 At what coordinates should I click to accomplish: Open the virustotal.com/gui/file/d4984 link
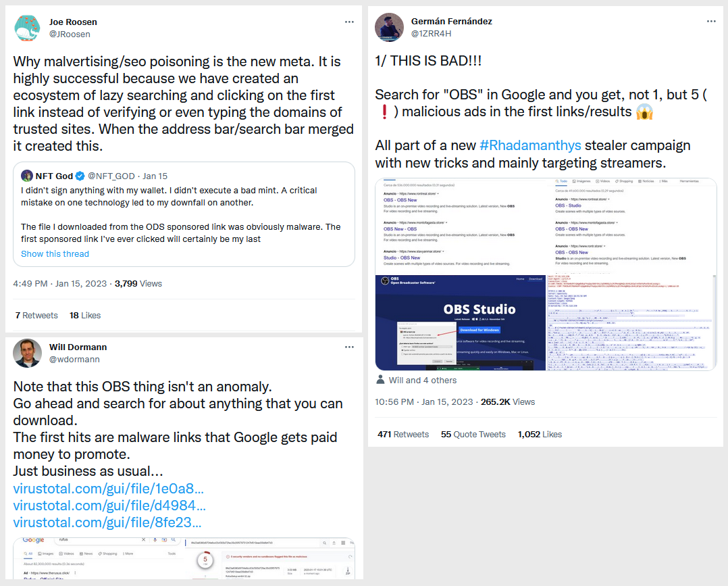(x=109, y=506)
